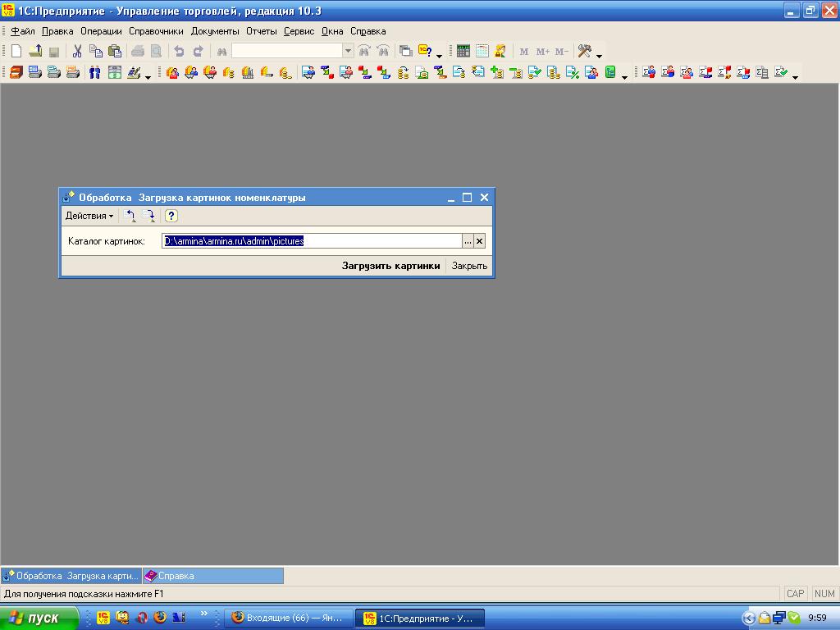Viewport: 840px width, 630px height.
Task: Click the hammer and wrench tools icon
Action: coord(584,52)
